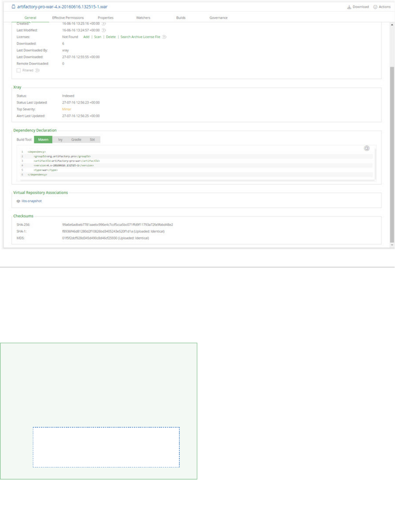Screen dimensions: 395x532
Task: Go to the Governance tab
Action: tap(218, 18)
